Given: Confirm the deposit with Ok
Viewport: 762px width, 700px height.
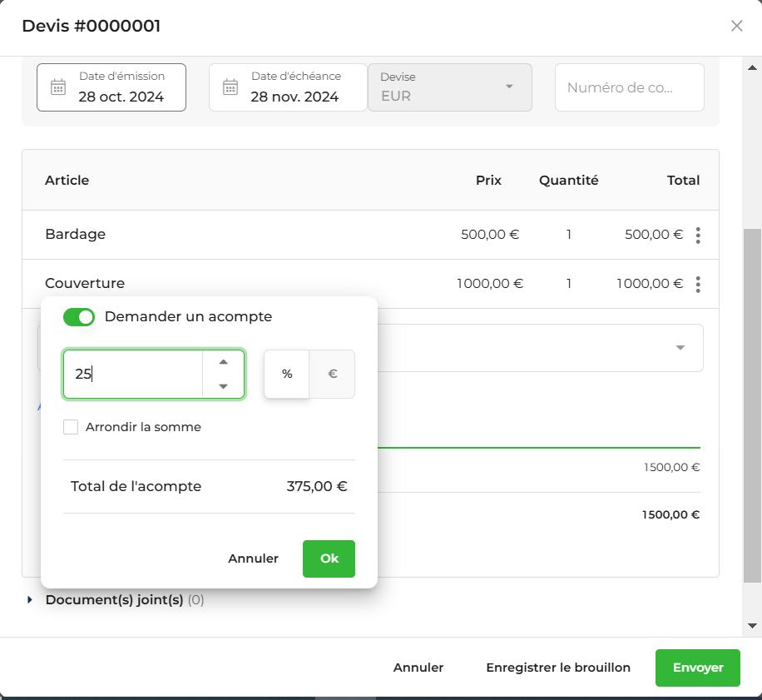Looking at the screenshot, I should (x=329, y=559).
